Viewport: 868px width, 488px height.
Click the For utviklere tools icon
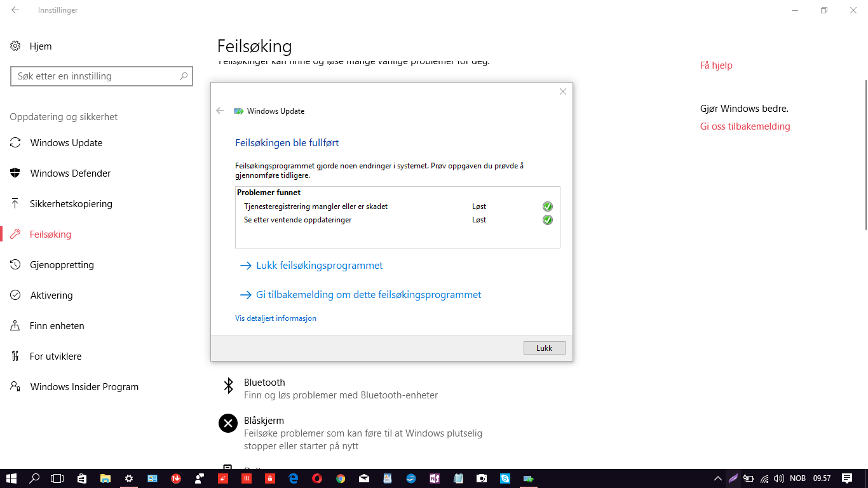tap(15, 356)
